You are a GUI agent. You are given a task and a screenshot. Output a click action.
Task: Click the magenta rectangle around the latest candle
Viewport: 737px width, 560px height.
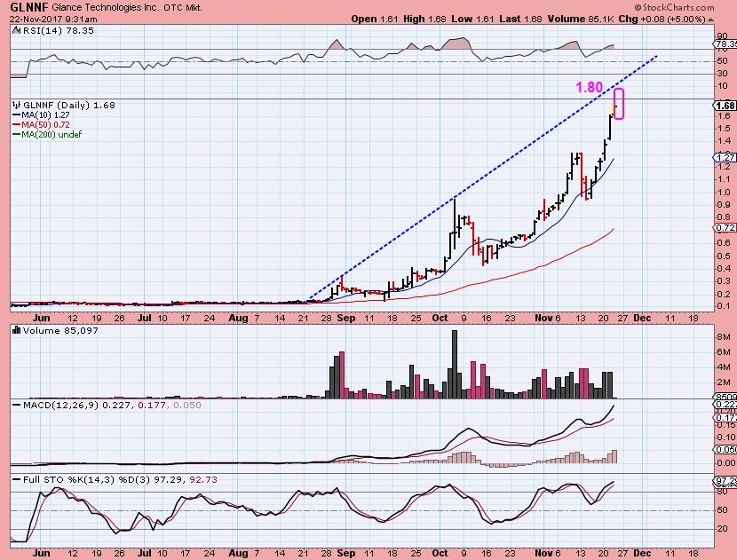(619, 104)
